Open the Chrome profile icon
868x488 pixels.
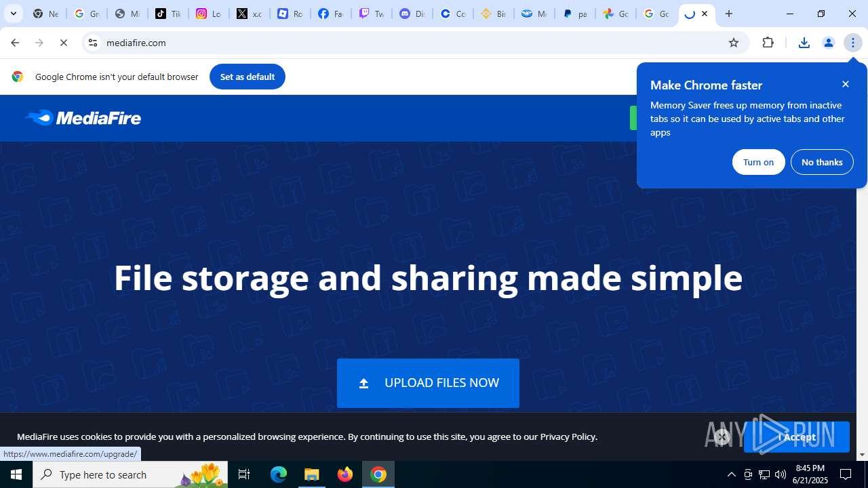828,43
